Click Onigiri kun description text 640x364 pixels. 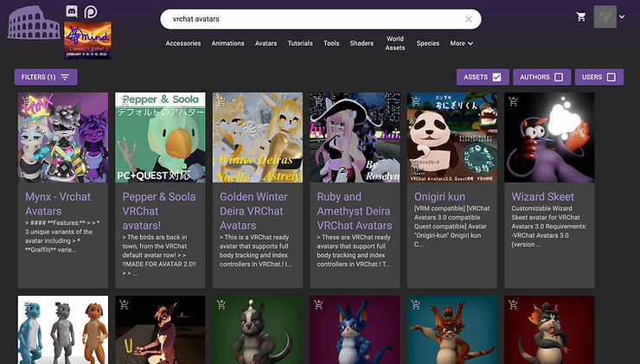(x=451, y=227)
